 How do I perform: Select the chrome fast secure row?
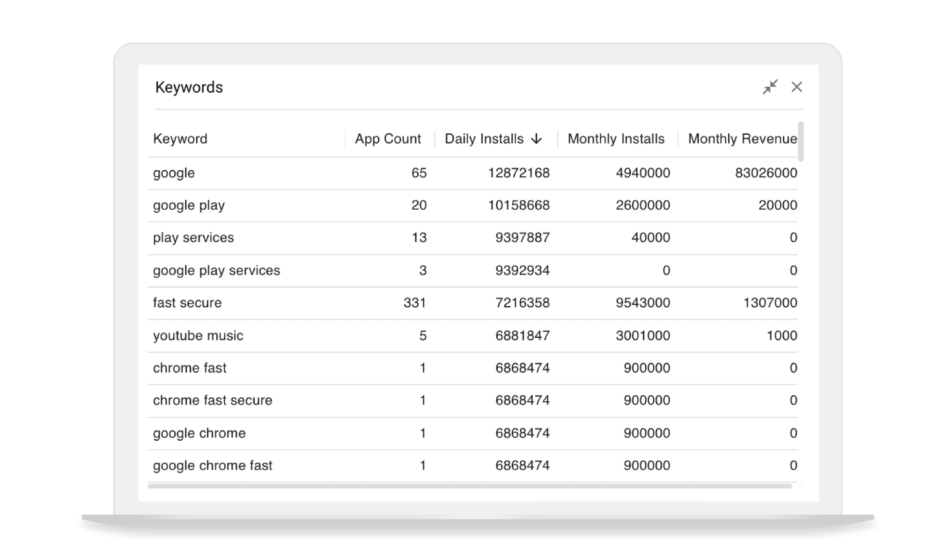coord(213,400)
